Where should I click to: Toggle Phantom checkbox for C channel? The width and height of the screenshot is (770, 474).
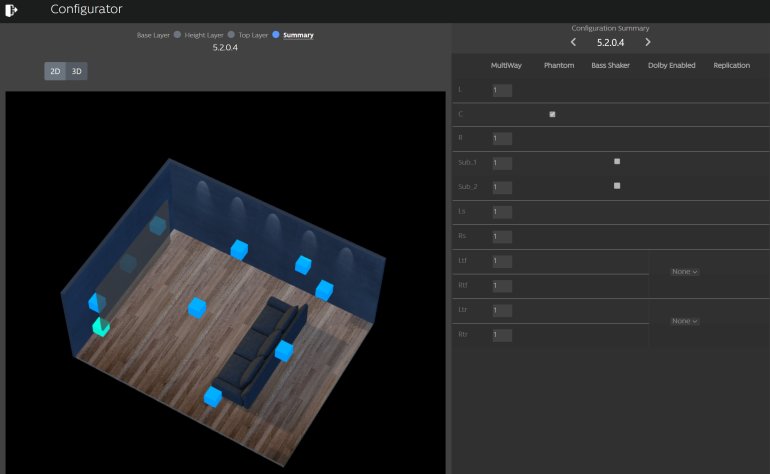pyautogui.click(x=552, y=114)
